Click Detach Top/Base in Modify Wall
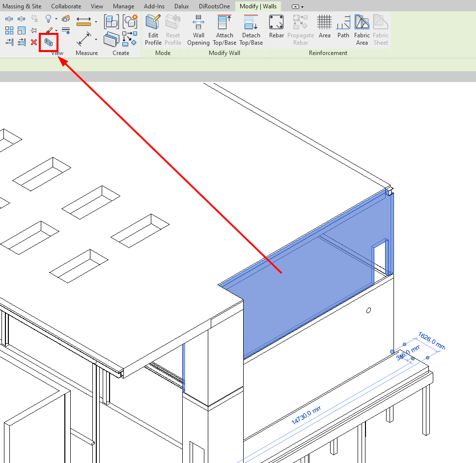 coord(251,30)
